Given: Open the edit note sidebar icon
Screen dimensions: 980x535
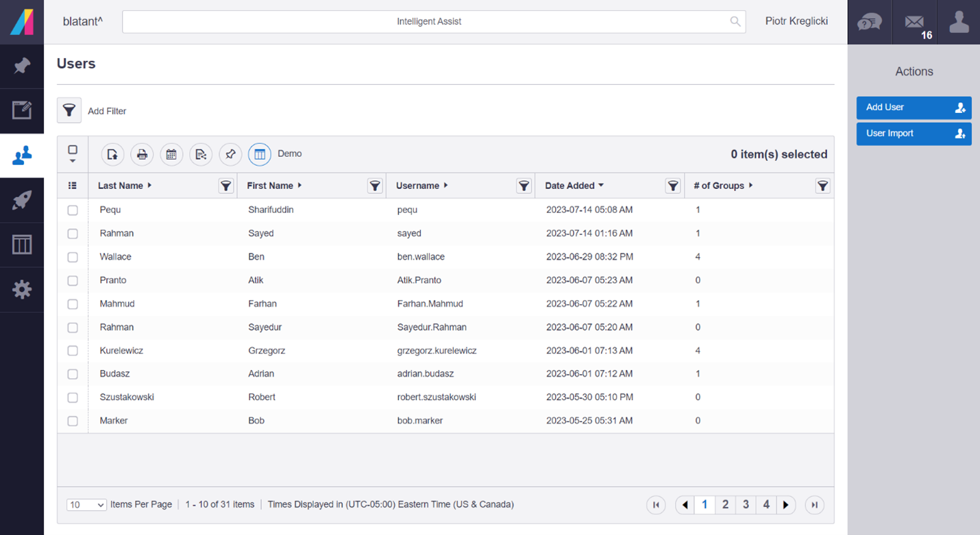Looking at the screenshot, I should 22,110.
